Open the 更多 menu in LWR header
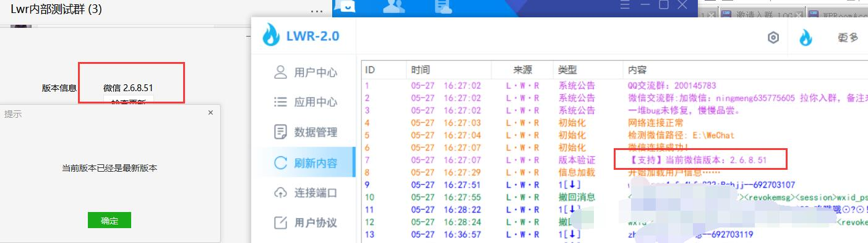Viewport: 868px width, 243px height. [x=848, y=37]
